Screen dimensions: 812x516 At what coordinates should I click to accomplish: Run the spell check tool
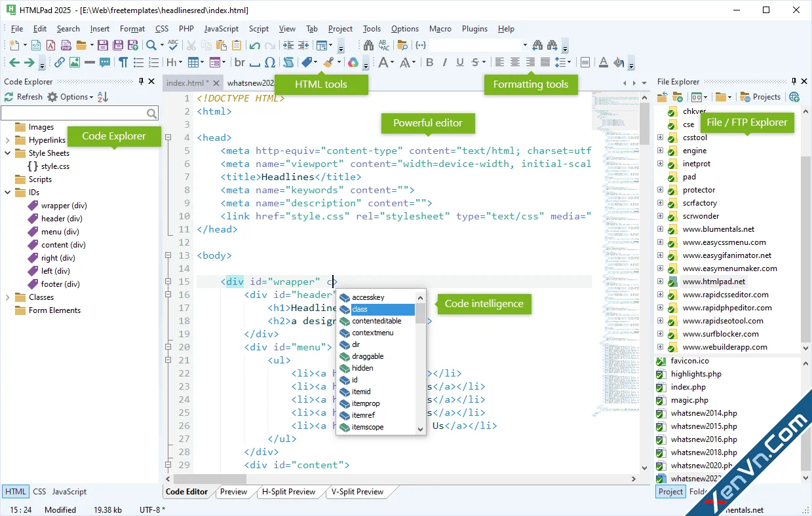pyautogui.click(x=172, y=45)
